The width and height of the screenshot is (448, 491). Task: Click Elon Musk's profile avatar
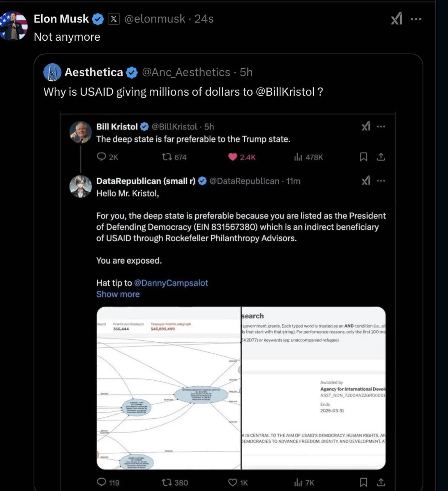[x=13, y=26]
